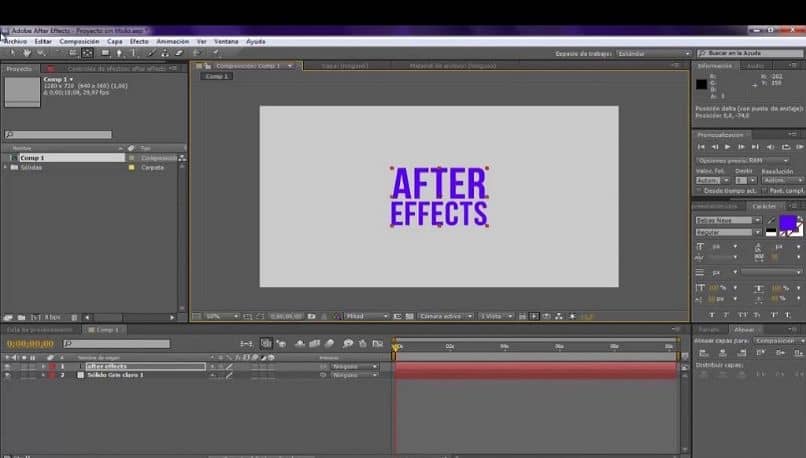Select the Hand tool
The image size is (806, 458).
click(27, 53)
